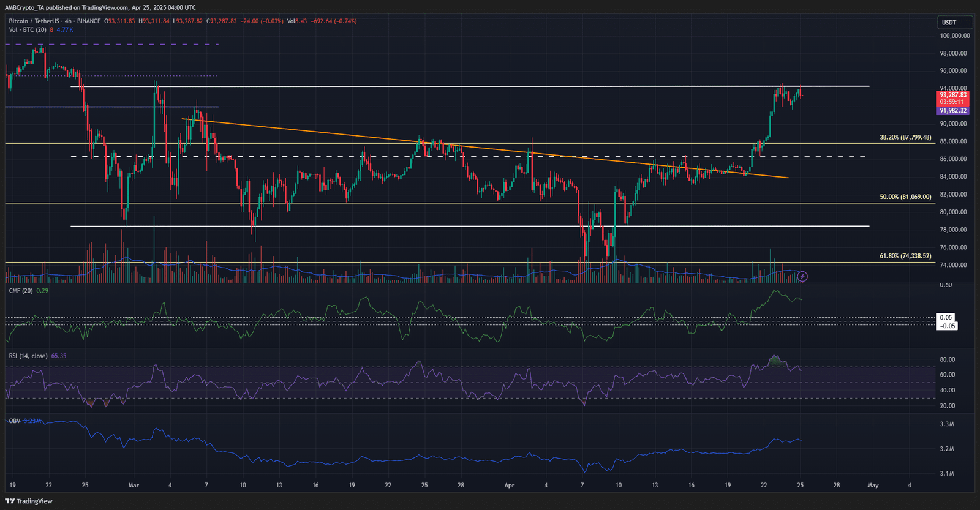Click the Apr label on the time axis
Image resolution: width=980 pixels, height=510 pixels.
coord(509,485)
